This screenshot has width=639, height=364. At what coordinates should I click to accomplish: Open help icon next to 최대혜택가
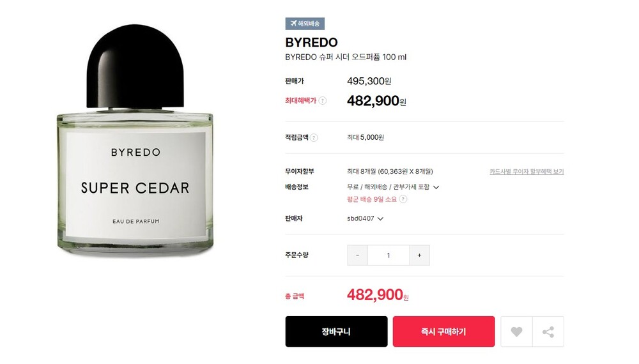(x=322, y=100)
